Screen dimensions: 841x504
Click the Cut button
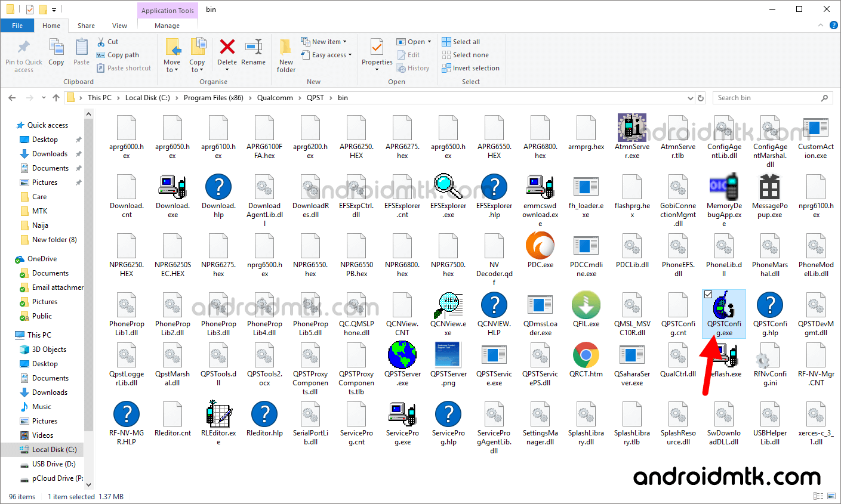tap(107, 42)
